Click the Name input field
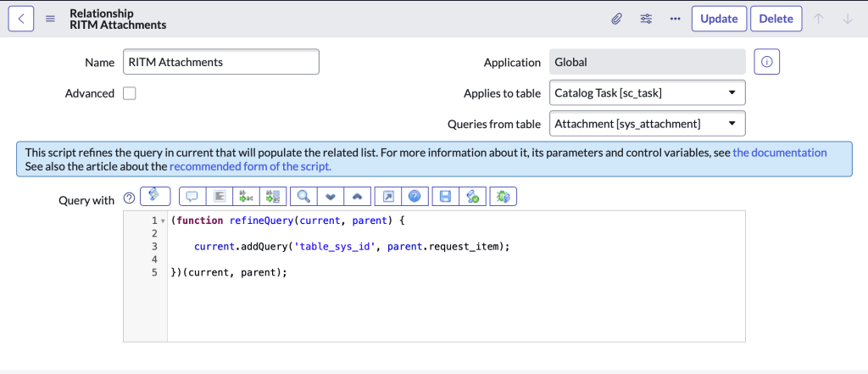Screen dimensions: 868x374 [221, 62]
